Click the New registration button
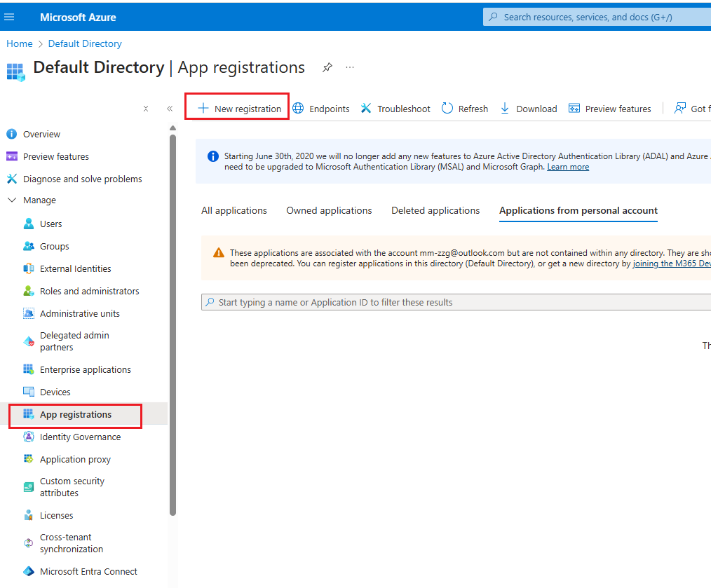The height and width of the screenshot is (588, 711). [x=239, y=109]
